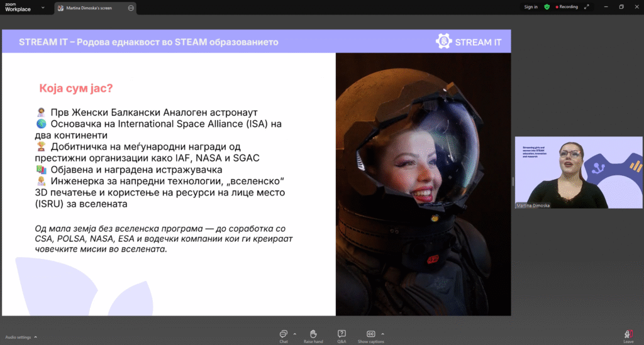Enter full screen mode with the arrows icon
Screen dimensions: 644x345
pos(587,7)
